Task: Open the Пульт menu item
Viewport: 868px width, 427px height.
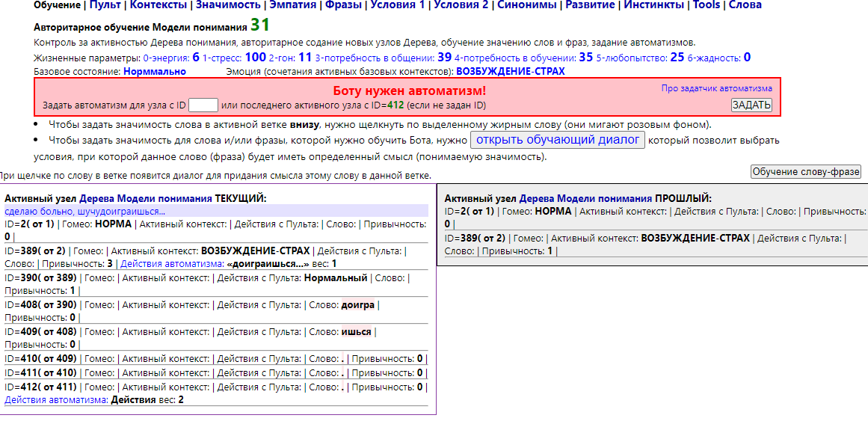Action: (105, 5)
